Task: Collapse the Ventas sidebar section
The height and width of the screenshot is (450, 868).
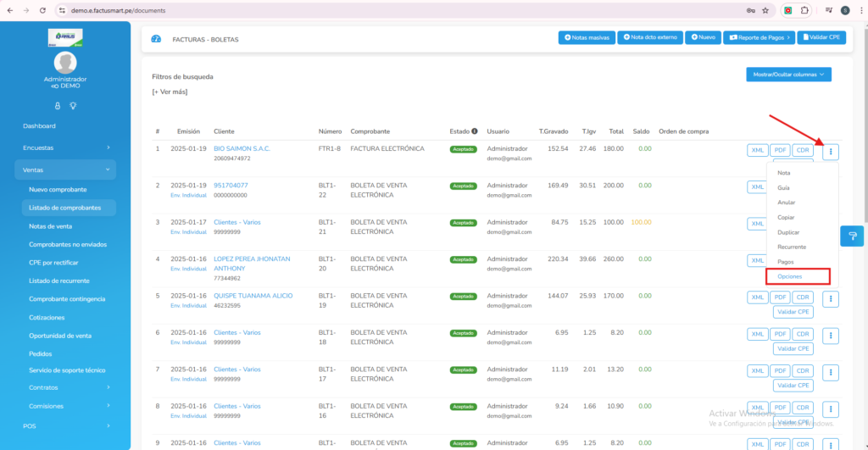Action: (65, 170)
